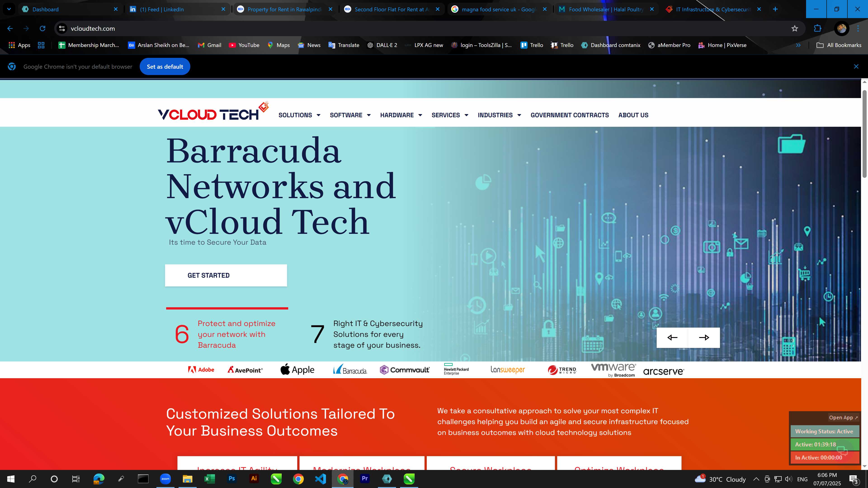This screenshot has height=488, width=868.
Task: Click the Open App link in tracker widget
Action: pos(843,418)
